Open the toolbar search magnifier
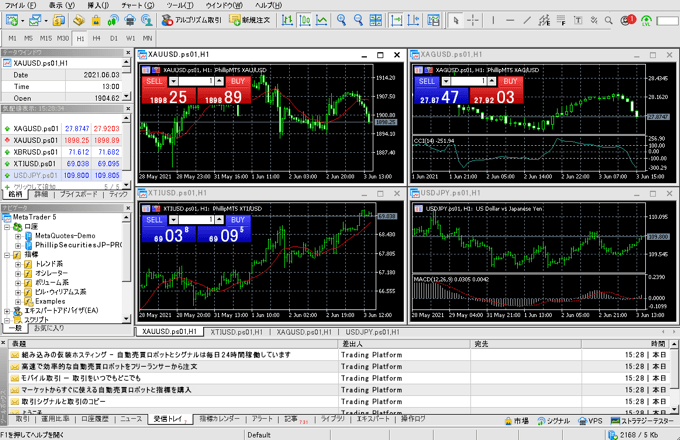 (x=609, y=20)
